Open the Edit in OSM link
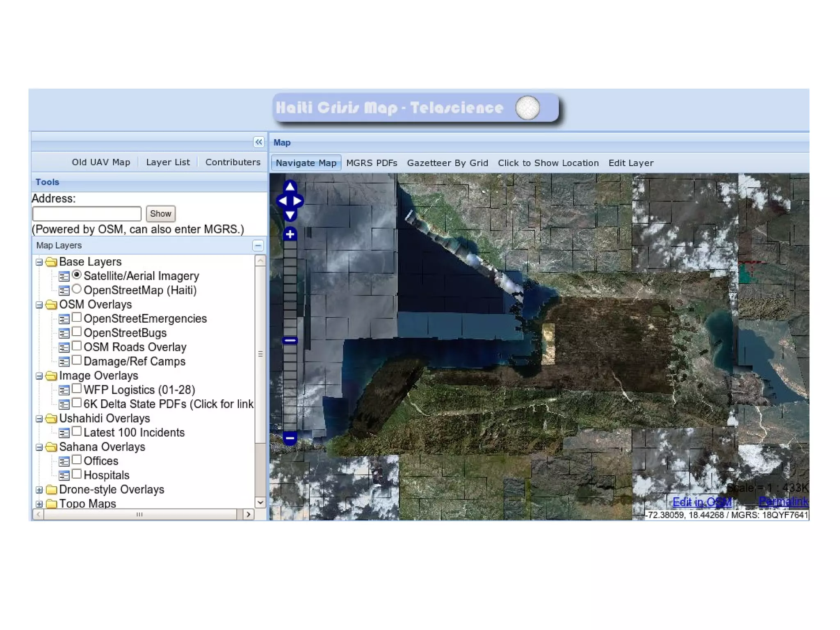The height and width of the screenshot is (630, 840). (702, 502)
